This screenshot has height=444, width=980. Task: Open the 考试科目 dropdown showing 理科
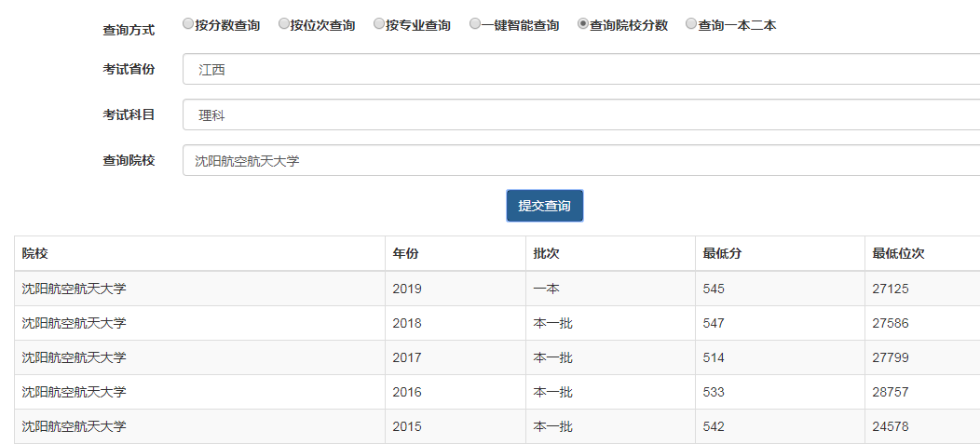(581, 114)
